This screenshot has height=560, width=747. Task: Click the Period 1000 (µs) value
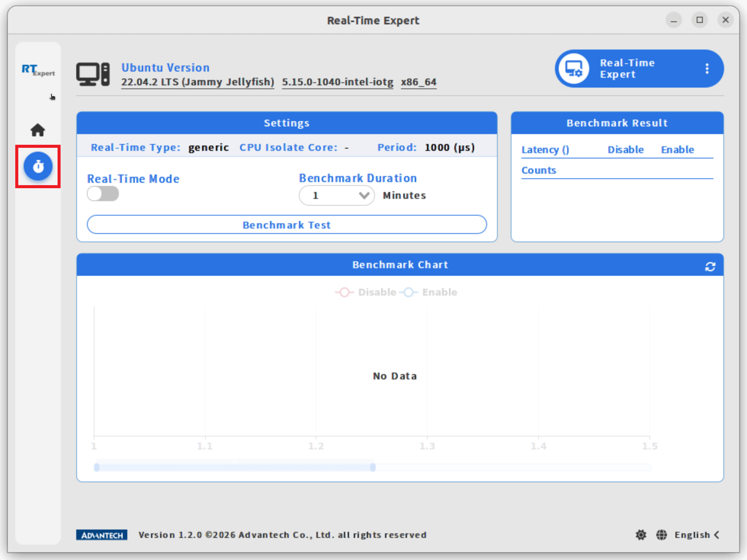(450, 147)
